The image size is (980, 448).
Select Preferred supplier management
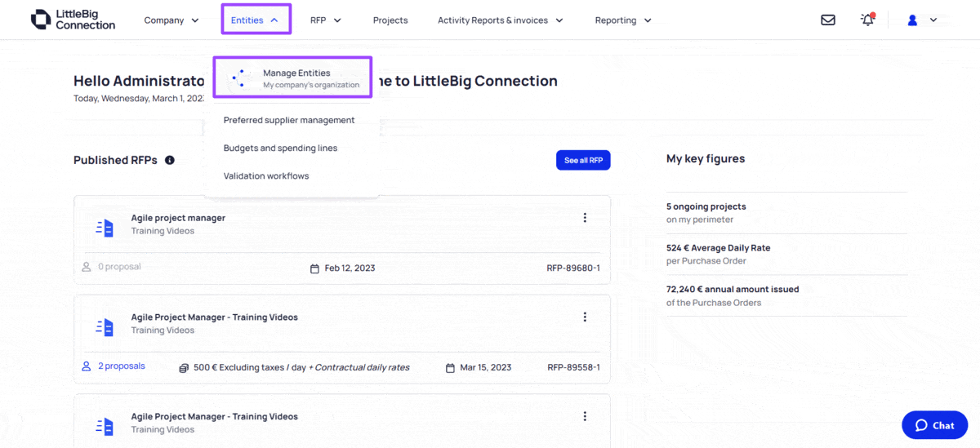[289, 120]
